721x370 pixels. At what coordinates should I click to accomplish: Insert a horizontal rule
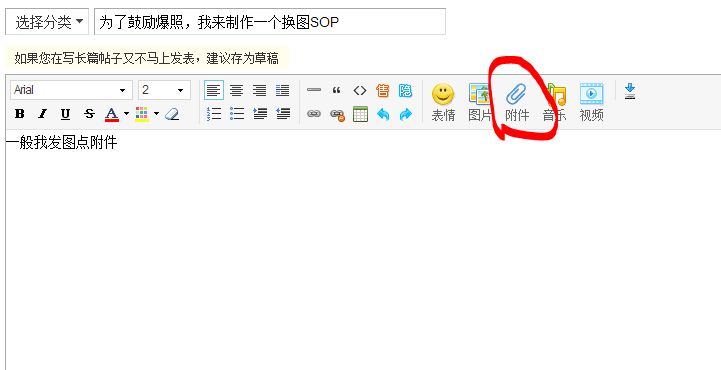[314, 90]
